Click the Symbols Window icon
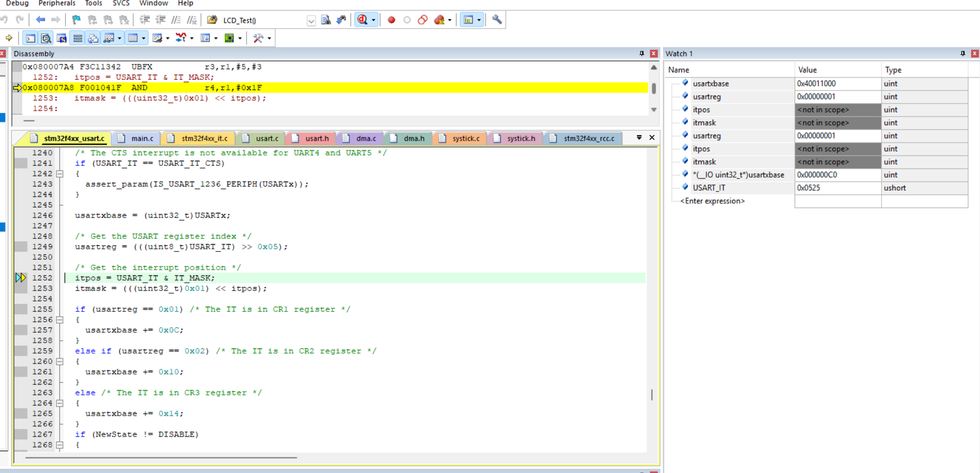The width and height of the screenshot is (980, 473). pyautogui.click(x=62, y=38)
